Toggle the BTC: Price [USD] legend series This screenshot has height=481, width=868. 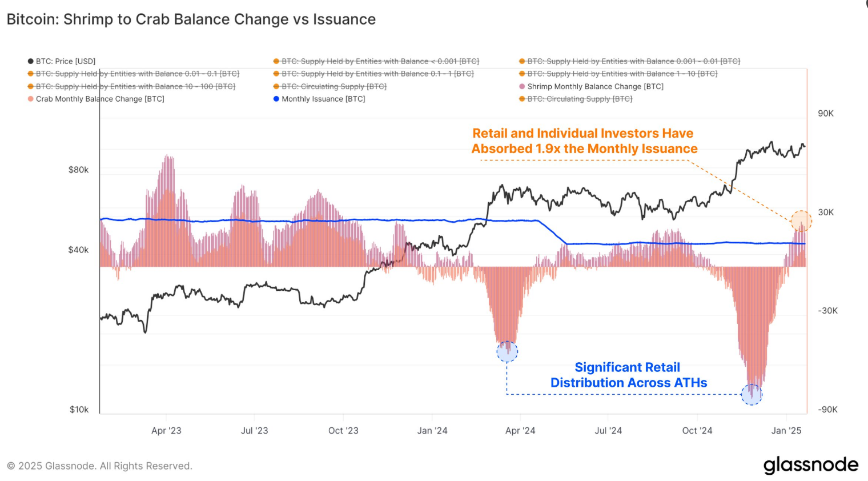(62, 61)
